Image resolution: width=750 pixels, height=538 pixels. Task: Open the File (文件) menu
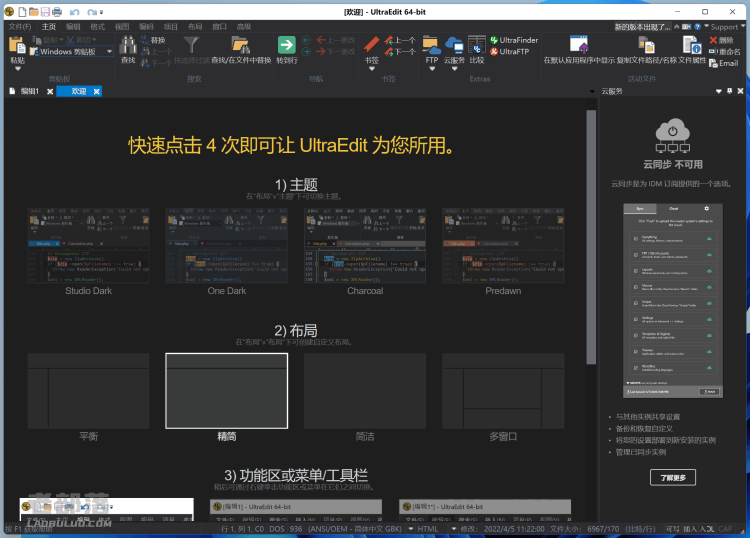tap(20, 27)
